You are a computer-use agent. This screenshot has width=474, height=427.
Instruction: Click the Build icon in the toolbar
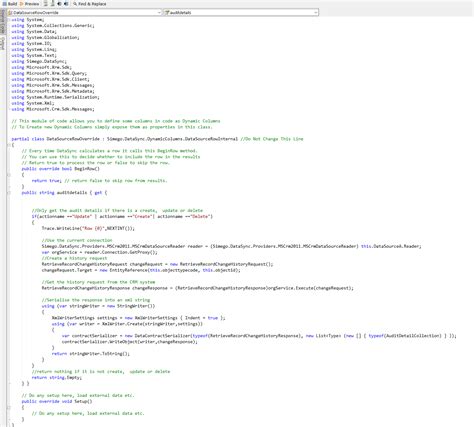click(x=5, y=4)
